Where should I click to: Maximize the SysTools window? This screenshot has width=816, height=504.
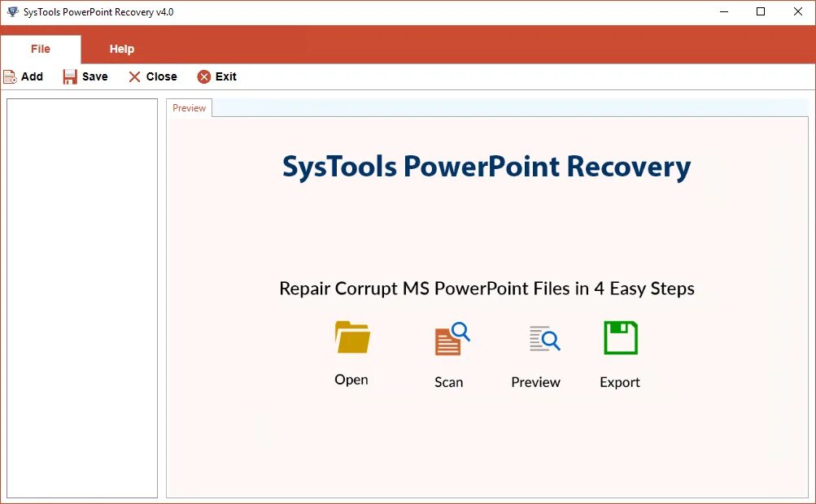(761, 11)
